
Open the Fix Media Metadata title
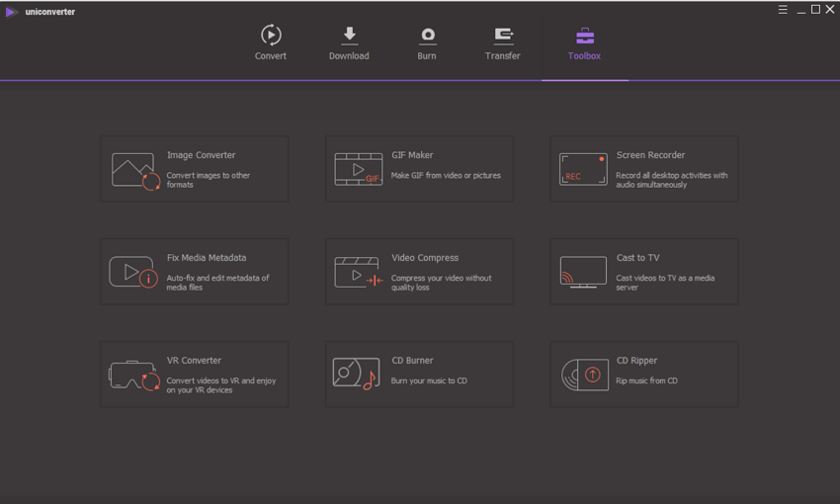207,258
